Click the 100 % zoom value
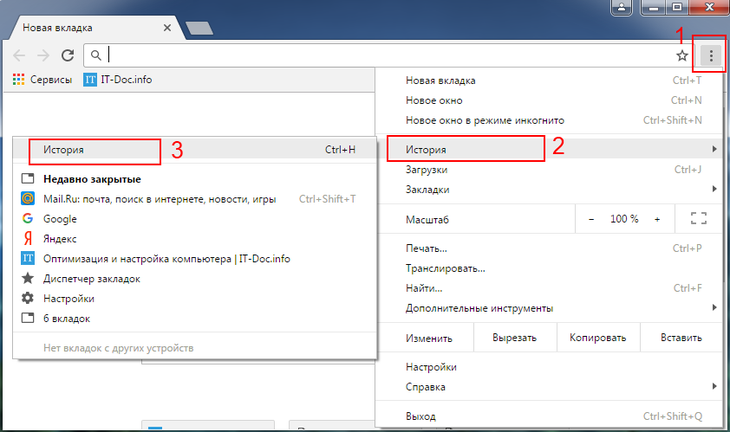 coord(624,219)
